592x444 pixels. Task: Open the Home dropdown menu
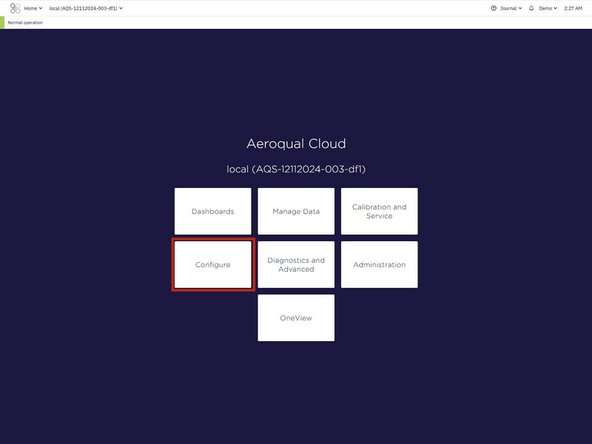(x=33, y=8)
